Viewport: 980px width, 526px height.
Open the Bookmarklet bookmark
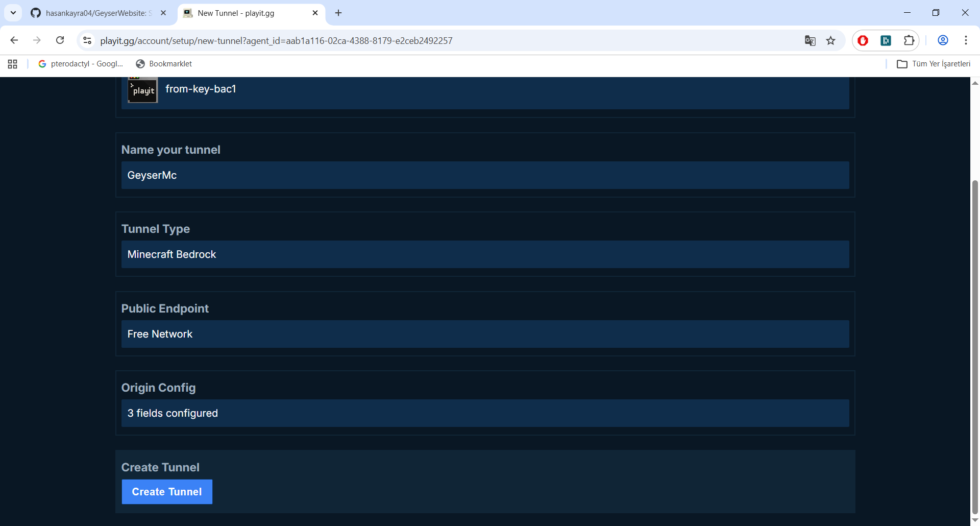point(164,64)
